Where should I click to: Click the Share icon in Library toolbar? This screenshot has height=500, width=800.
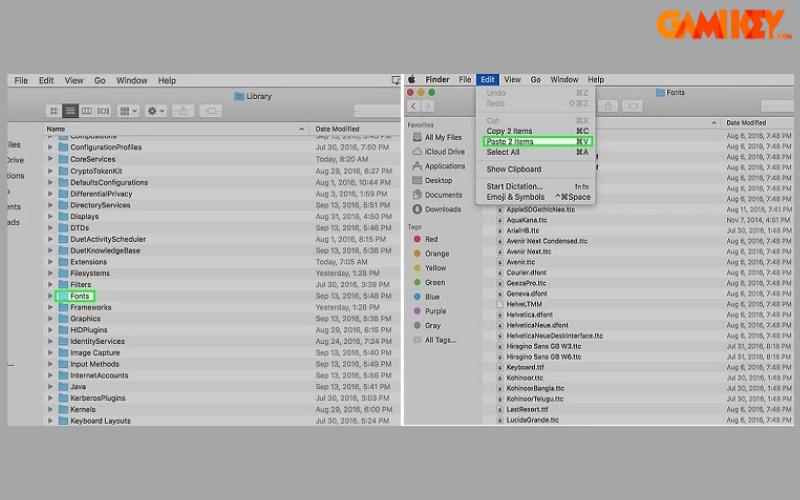[x=183, y=110]
